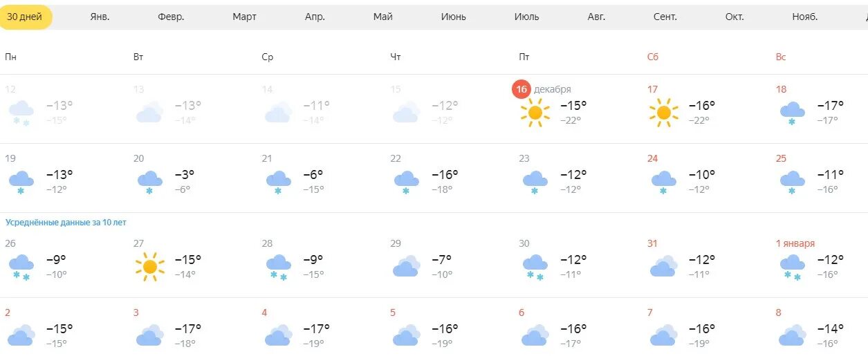Click the cloudy icon for January 5
Viewport: 868px width, 356px height.
407,335
